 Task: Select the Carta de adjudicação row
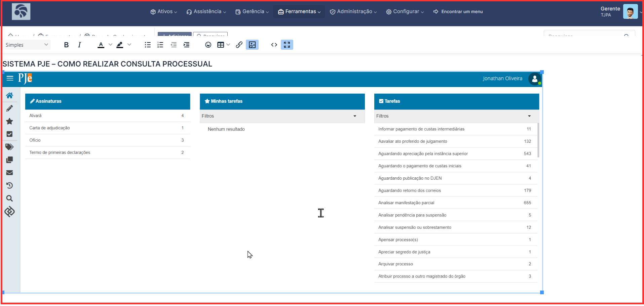tap(108, 128)
